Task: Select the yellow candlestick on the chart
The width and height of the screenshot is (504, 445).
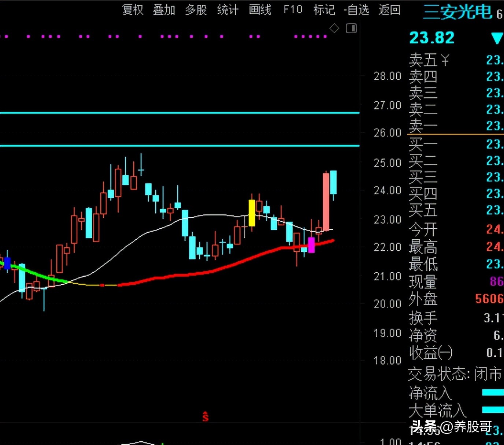Action: pos(252,213)
